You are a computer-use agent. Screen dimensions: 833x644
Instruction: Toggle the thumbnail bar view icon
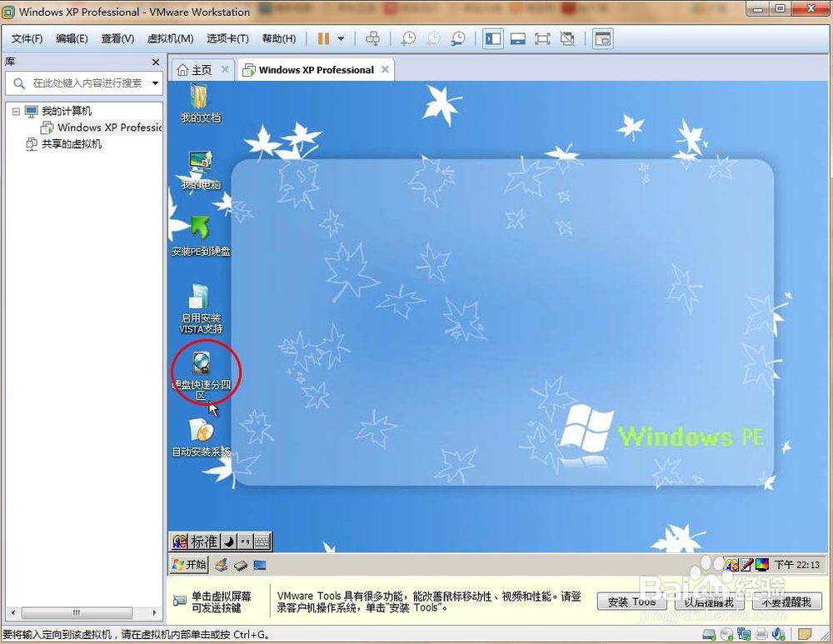coord(517,39)
